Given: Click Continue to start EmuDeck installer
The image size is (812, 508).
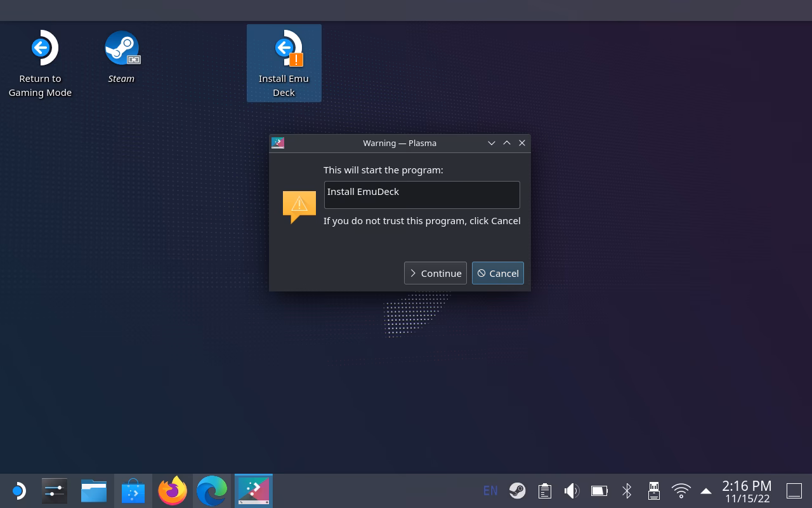Looking at the screenshot, I should [435, 273].
